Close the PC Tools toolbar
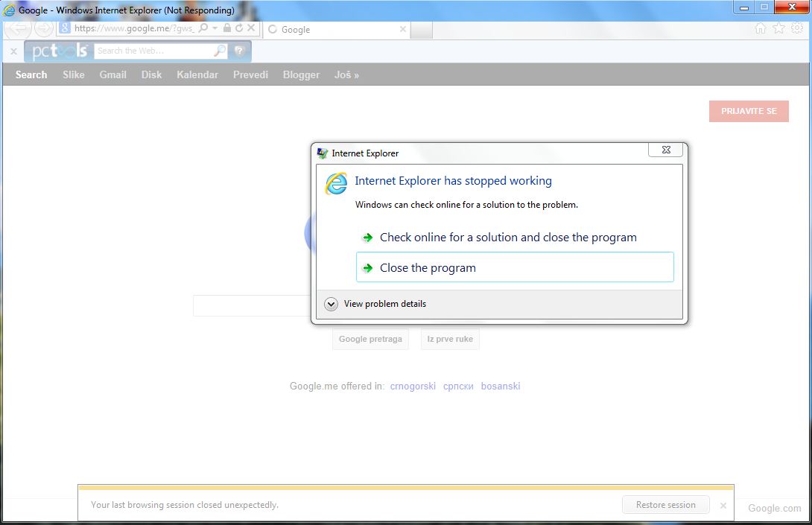Screen dimensions: 812x525 pos(14,51)
